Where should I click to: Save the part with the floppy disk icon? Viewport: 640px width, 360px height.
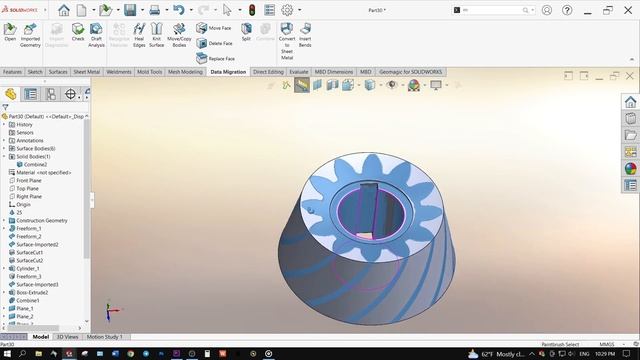[x=130, y=10]
